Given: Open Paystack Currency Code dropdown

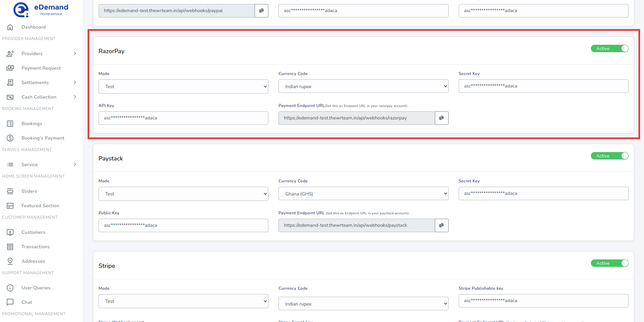Looking at the screenshot, I should click(x=363, y=193).
